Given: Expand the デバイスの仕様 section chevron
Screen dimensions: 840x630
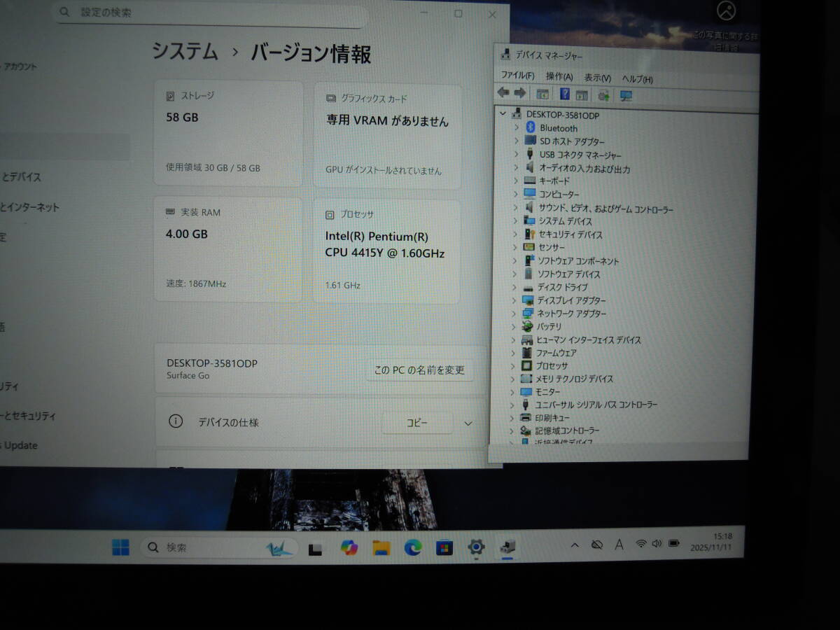Looking at the screenshot, I should (x=468, y=423).
